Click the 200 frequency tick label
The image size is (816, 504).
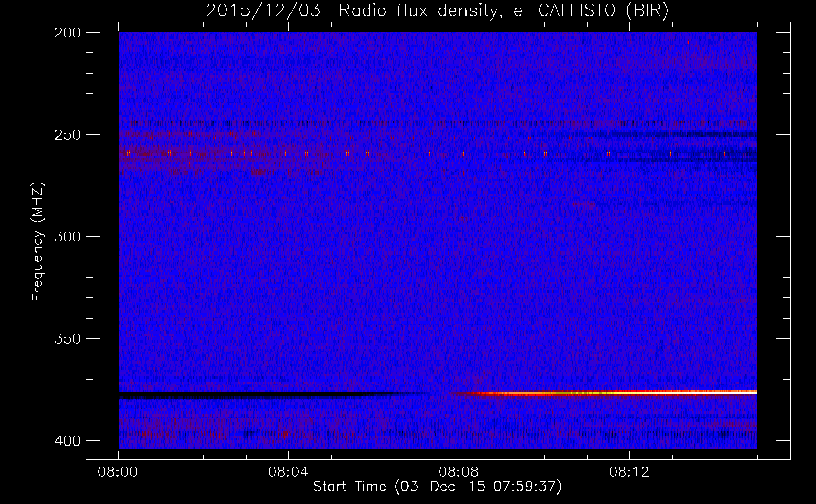click(67, 33)
